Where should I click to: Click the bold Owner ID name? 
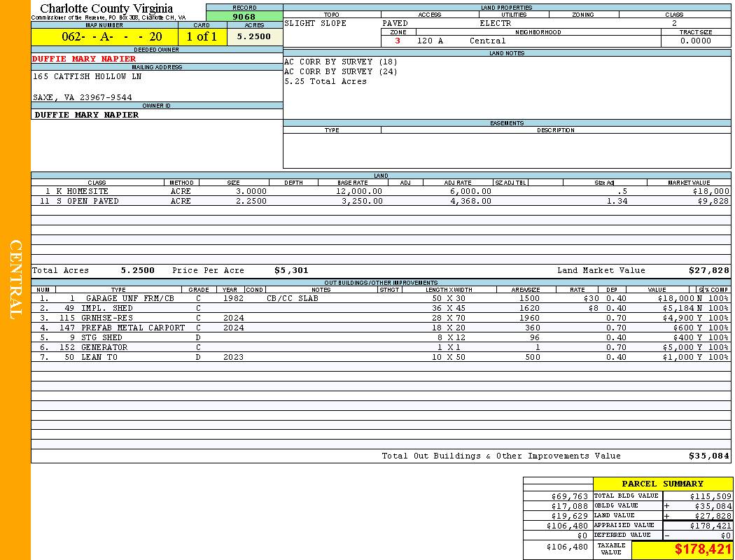(x=87, y=115)
